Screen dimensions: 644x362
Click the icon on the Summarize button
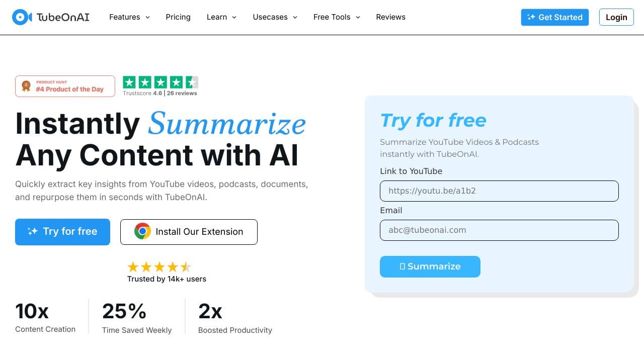tap(402, 266)
